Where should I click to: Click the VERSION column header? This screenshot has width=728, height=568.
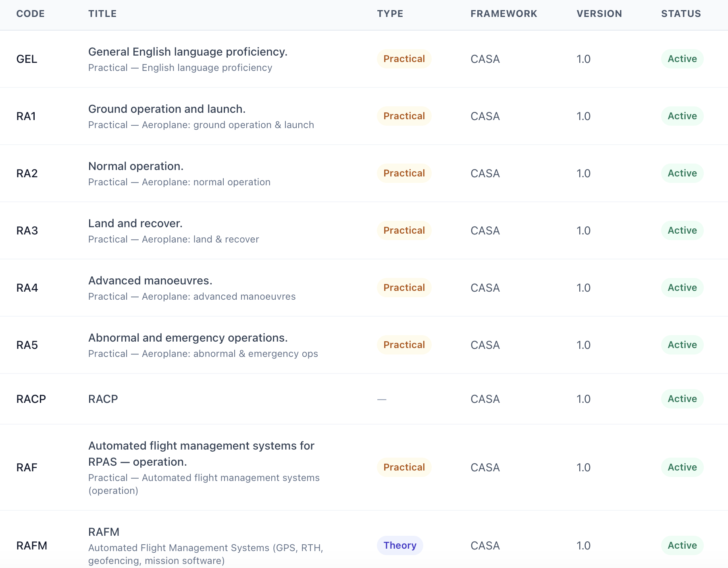[599, 13]
